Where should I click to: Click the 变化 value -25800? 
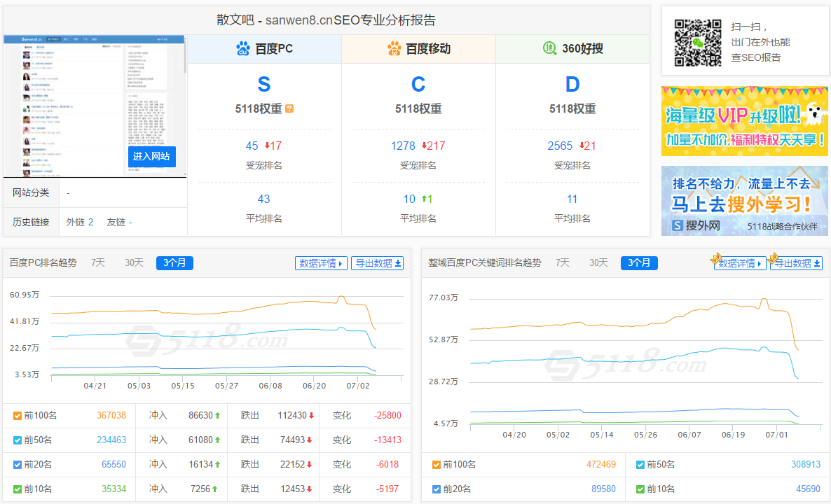(387, 416)
